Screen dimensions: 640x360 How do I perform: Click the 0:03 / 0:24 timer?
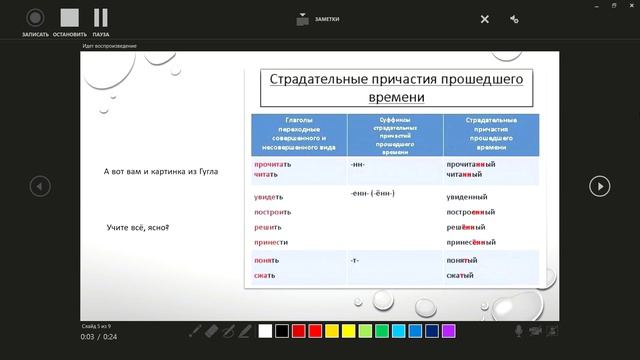click(x=99, y=337)
